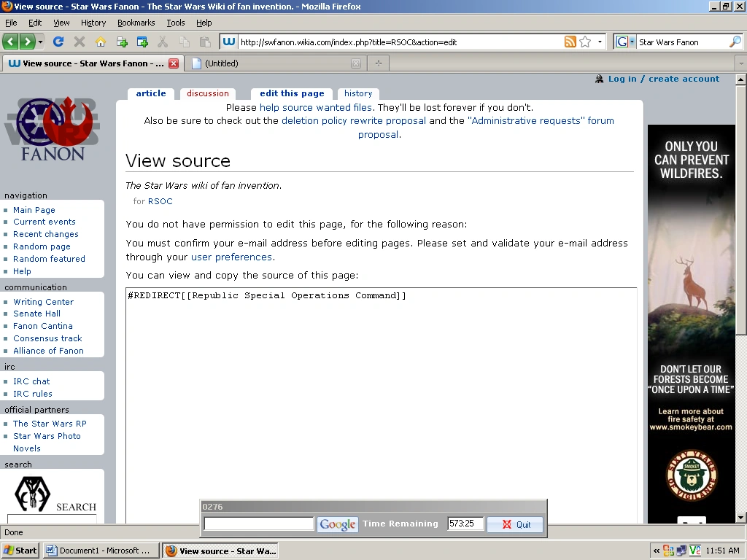Open Fanon Cantina link

[x=43, y=326]
